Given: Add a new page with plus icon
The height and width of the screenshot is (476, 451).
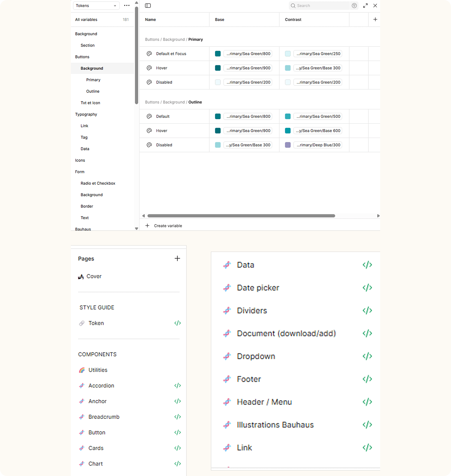Looking at the screenshot, I should tap(177, 258).
